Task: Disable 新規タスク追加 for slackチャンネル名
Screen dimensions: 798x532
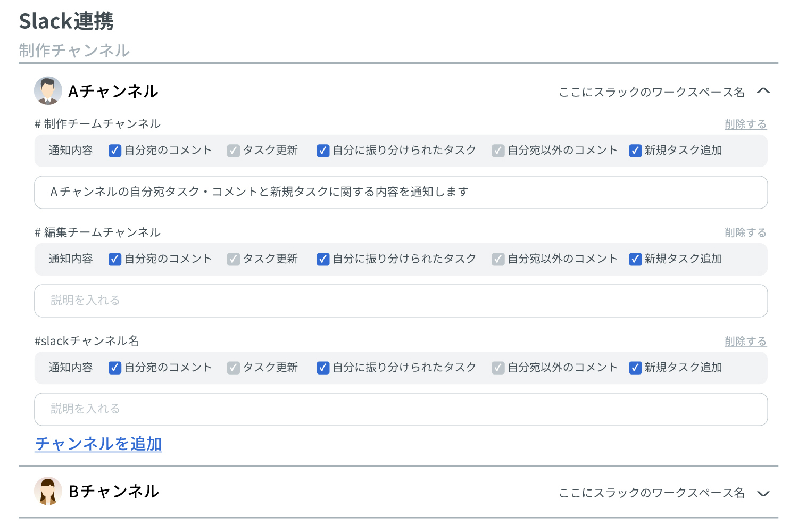Action: tap(635, 368)
